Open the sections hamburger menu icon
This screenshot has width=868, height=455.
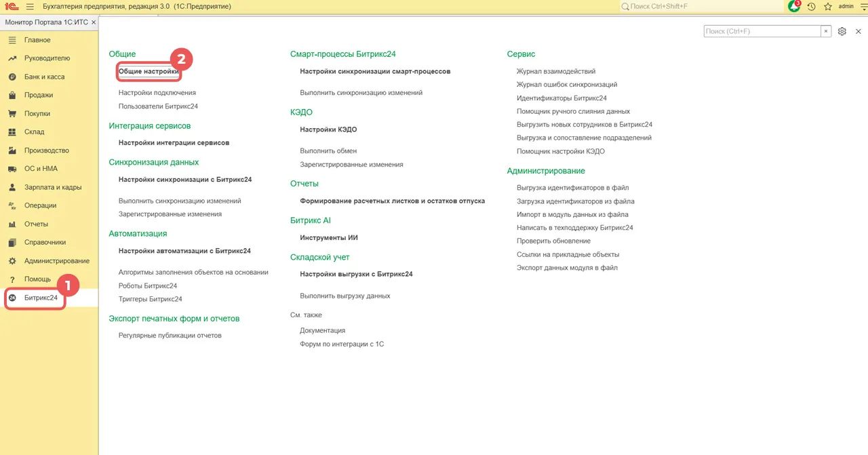tap(30, 6)
